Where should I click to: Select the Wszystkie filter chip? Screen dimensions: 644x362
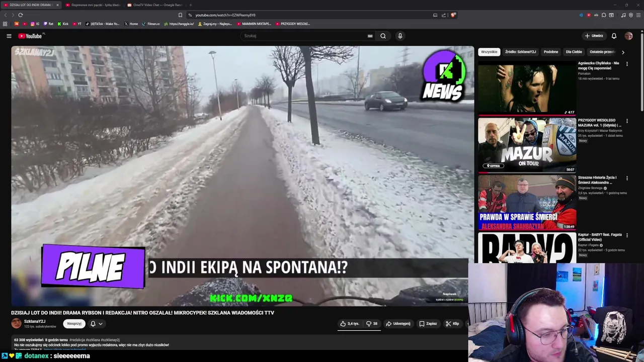point(489,52)
